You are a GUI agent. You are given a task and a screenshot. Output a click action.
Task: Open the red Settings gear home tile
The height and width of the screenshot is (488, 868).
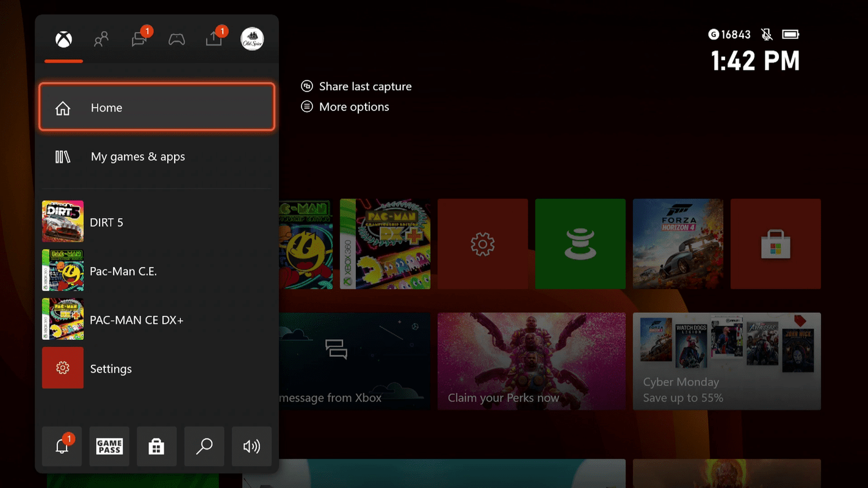[483, 244]
